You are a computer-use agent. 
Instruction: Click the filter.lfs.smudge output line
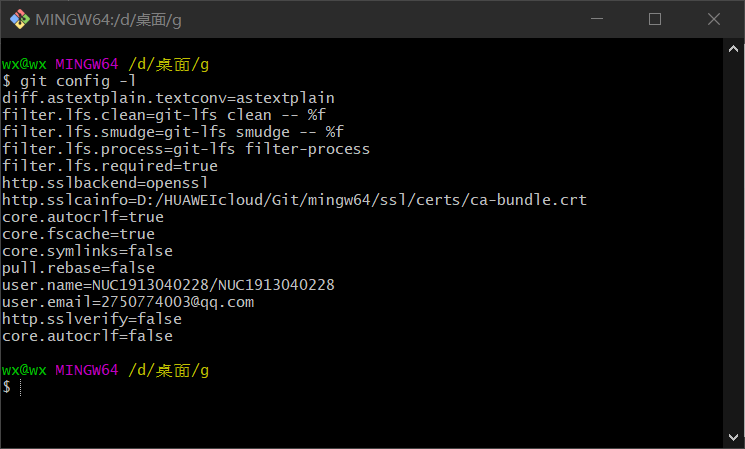173,132
